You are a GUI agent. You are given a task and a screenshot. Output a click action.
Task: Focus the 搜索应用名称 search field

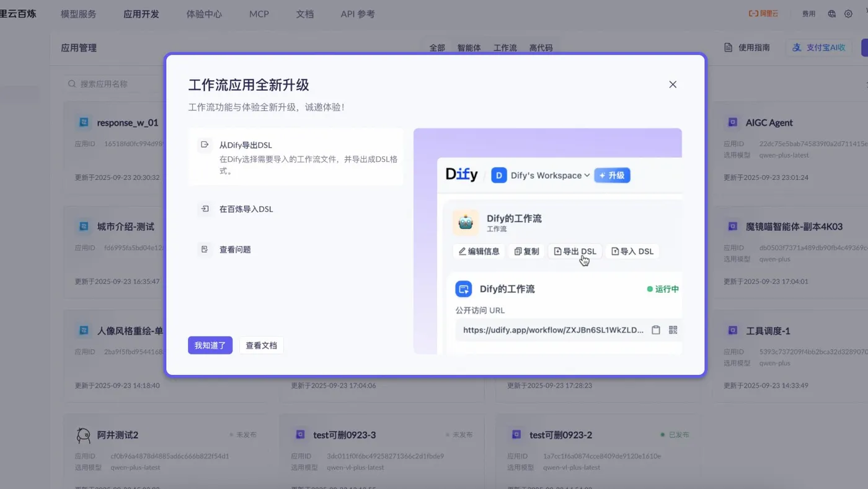[x=115, y=84]
